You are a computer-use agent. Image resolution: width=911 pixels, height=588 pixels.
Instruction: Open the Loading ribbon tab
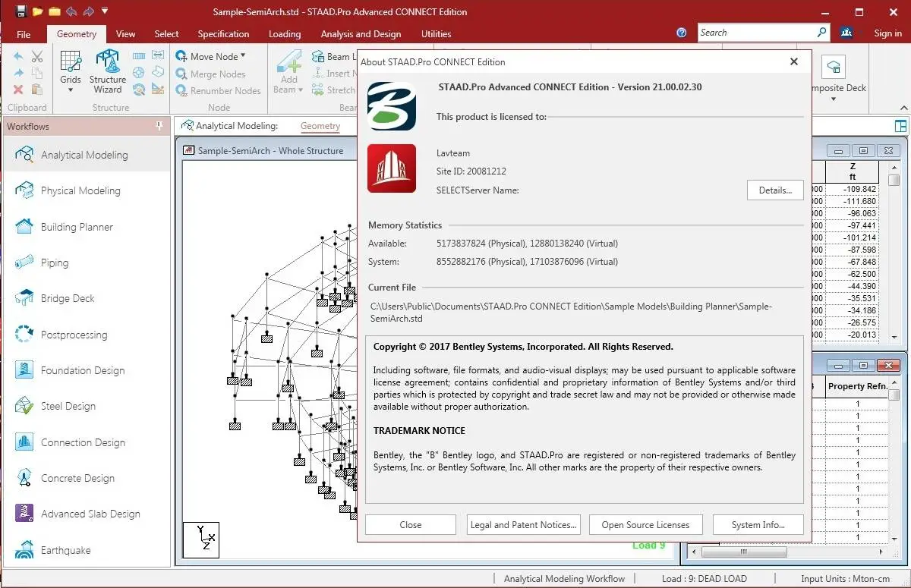coord(285,34)
